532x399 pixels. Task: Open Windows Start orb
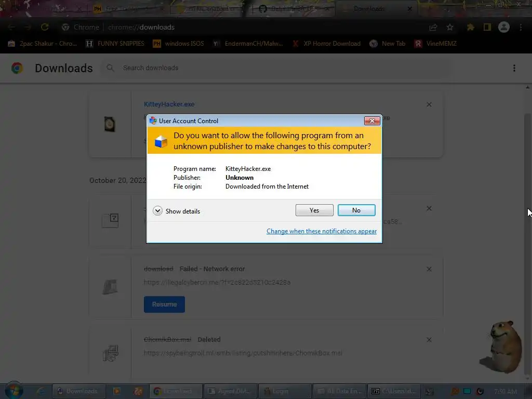[x=14, y=391]
